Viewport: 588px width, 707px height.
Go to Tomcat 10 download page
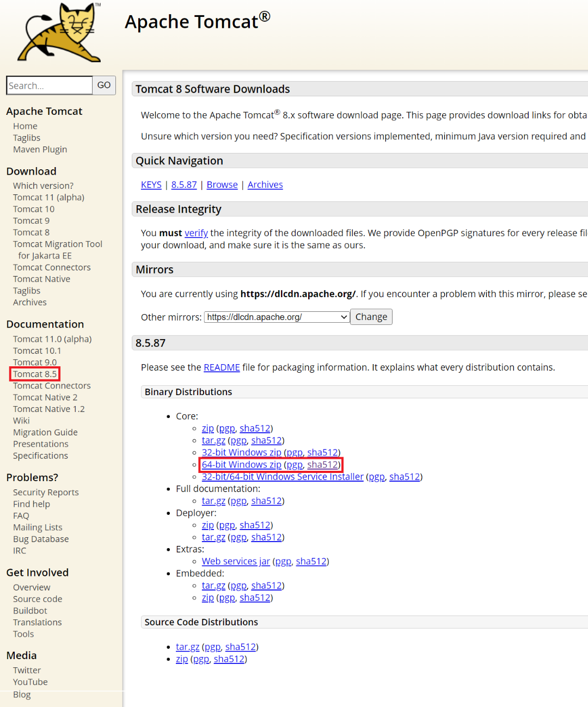coord(34,210)
